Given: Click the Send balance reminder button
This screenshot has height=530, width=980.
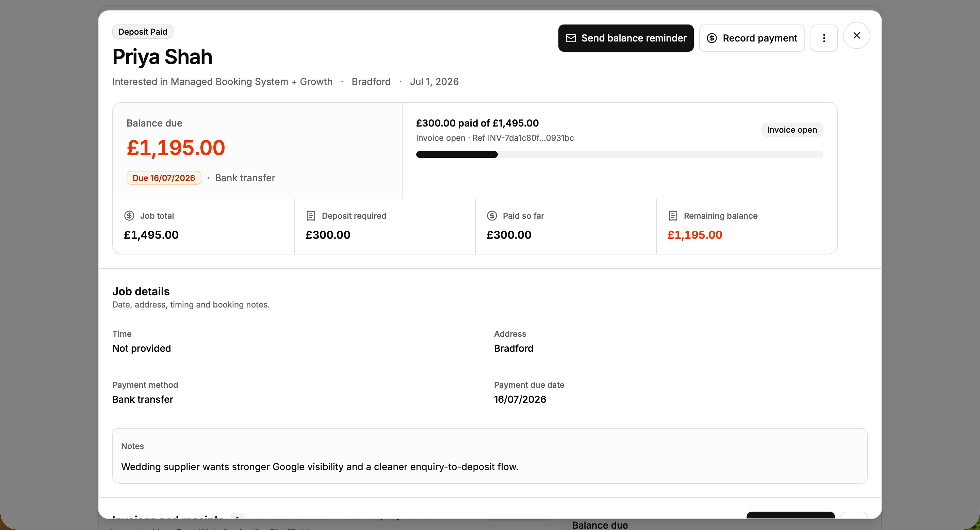Looking at the screenshot, I should pos(626,38).
